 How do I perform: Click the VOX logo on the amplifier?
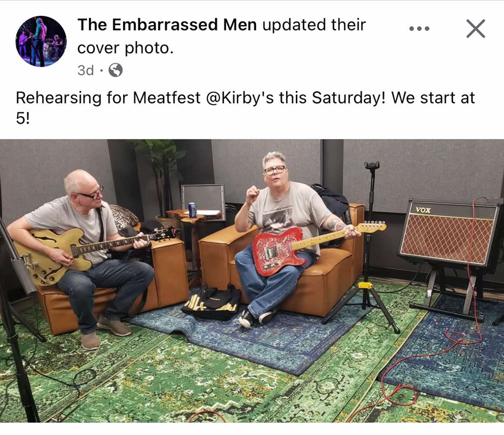click(423, 210)
